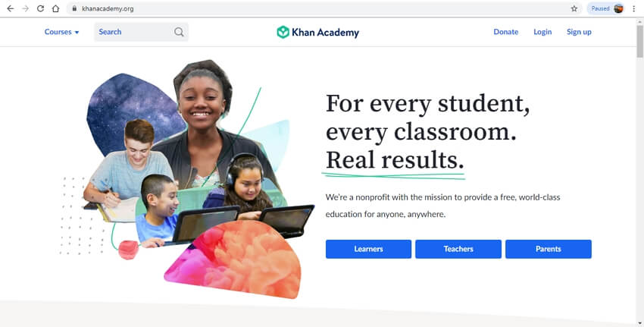The image size is (644, 327).
Task: Click the page vertical scrollbar thumb
Action: pyautogui.click(x=640, y=41)
